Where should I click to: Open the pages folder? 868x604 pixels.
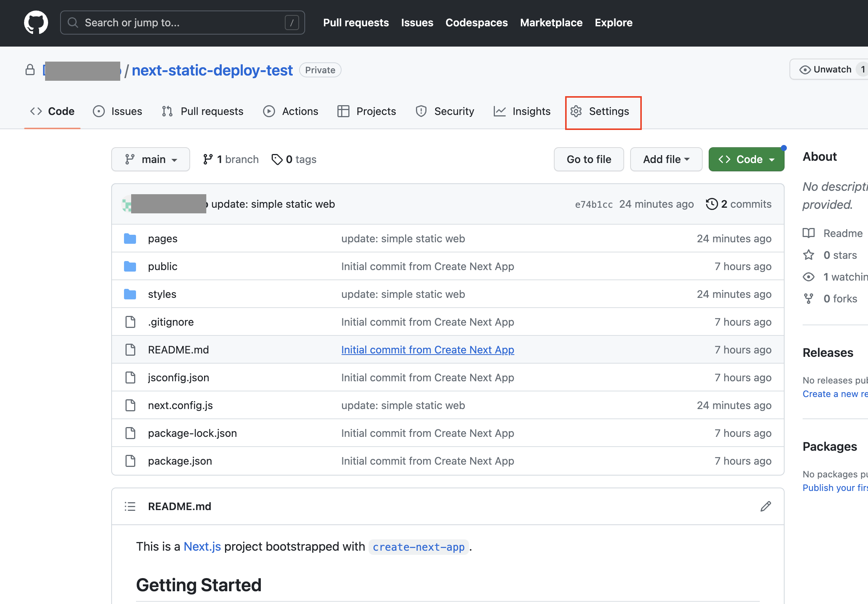tap(163, 239)
